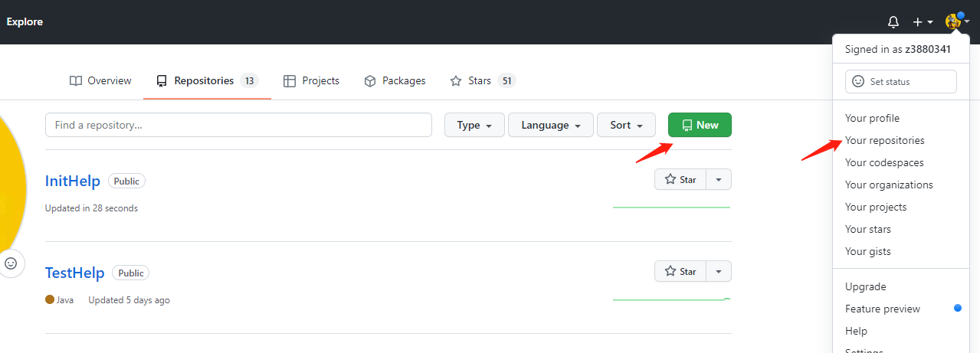Click the Public badge next to InitHelp
Viewport: 980px width, 353px height.
(x=126, y=181)
